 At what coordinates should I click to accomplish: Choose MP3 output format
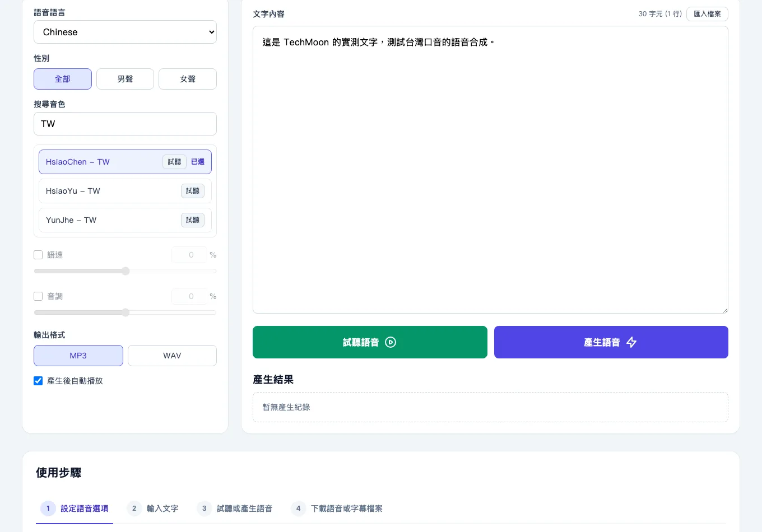[78, 356]
